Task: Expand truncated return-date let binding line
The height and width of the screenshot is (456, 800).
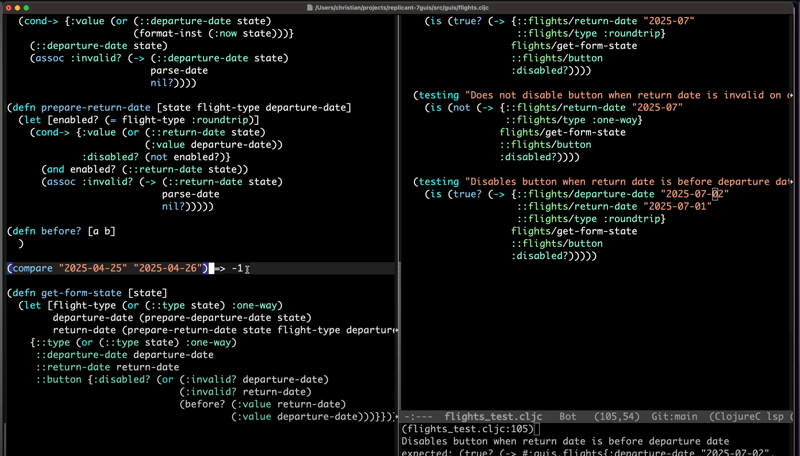Action: tap(396, 330)
